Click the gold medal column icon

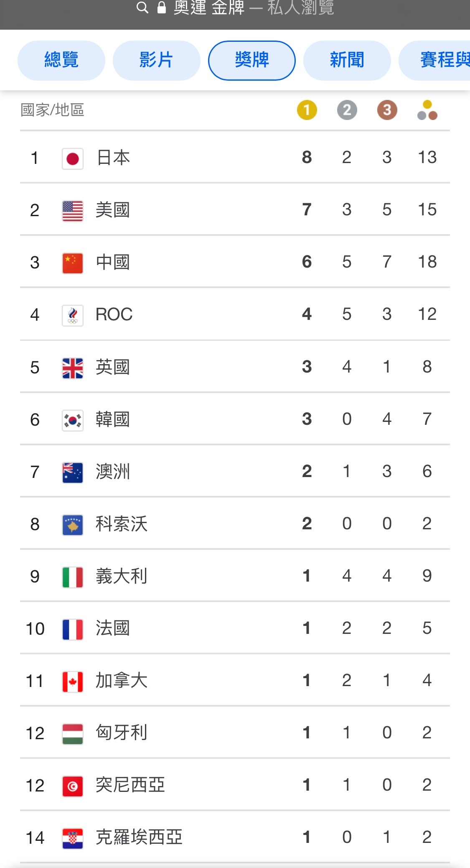[307, 110]
